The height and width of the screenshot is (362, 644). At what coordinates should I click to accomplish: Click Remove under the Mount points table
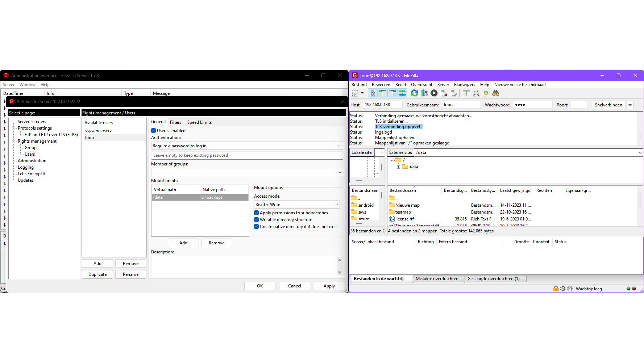click(x=216, y=243)
